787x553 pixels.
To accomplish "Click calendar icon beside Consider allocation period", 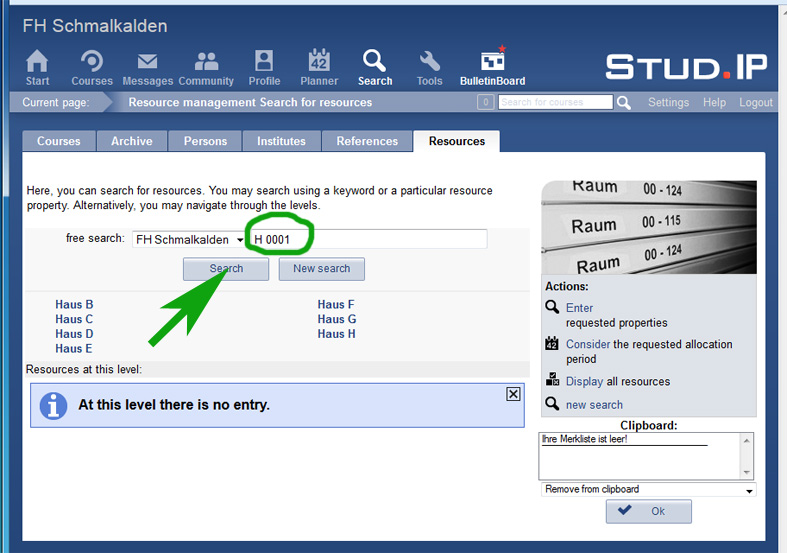I will [x=552, y=343].
